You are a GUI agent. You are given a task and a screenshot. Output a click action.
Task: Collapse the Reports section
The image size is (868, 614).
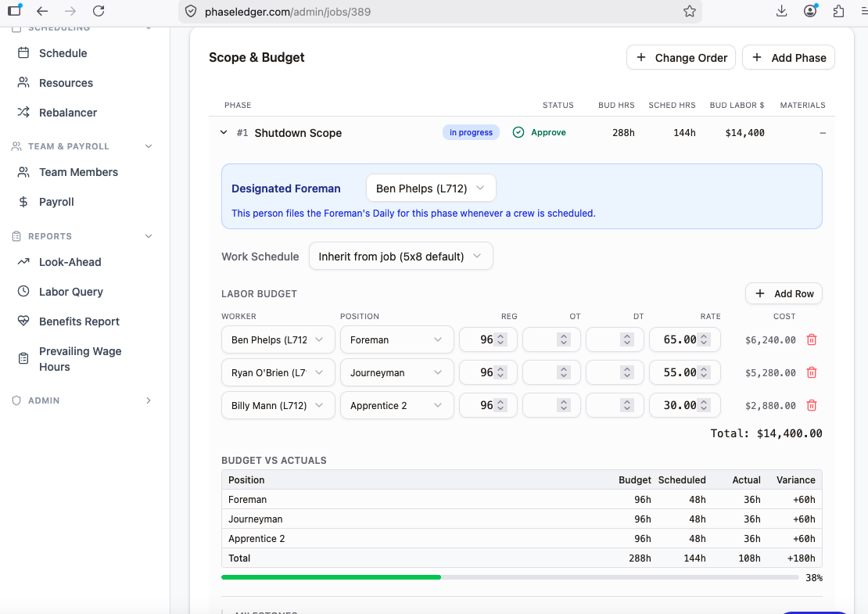click(149, 236)
